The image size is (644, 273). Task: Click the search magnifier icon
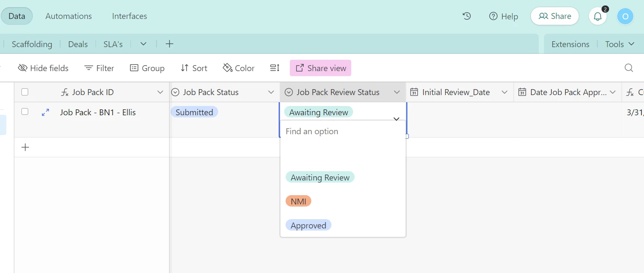628,68
